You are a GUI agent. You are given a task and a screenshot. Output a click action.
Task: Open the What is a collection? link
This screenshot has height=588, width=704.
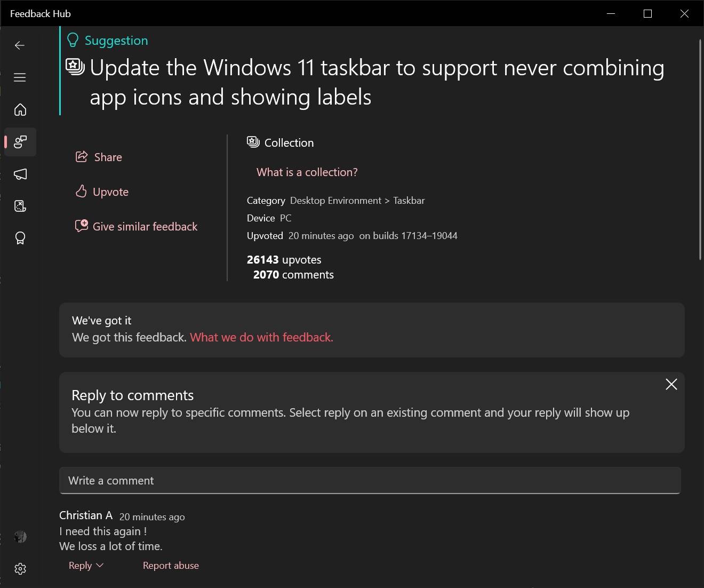coord(307,172)
